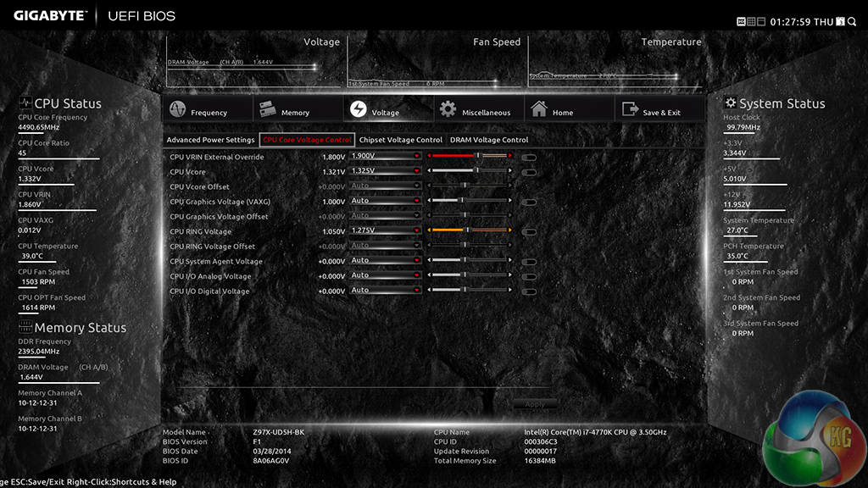Click the CPU Vcore slider handle
Image resolution: width=868 pixels, height=488 pixels.
tap(477, 171)
